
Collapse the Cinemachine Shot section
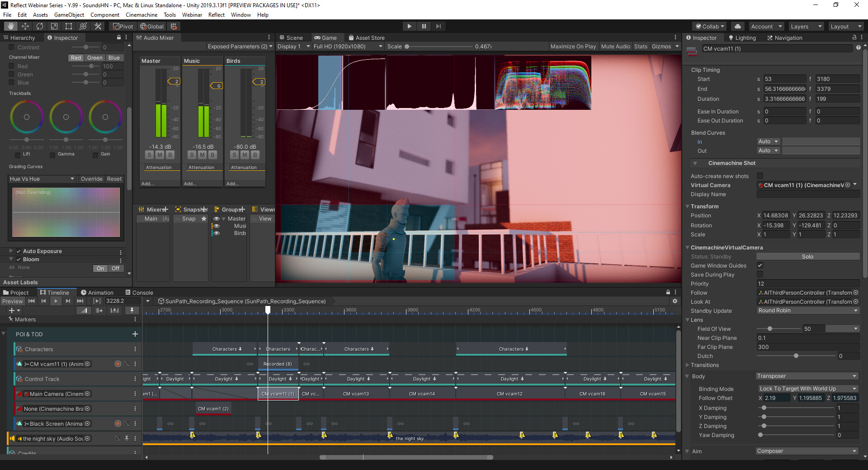695,163
